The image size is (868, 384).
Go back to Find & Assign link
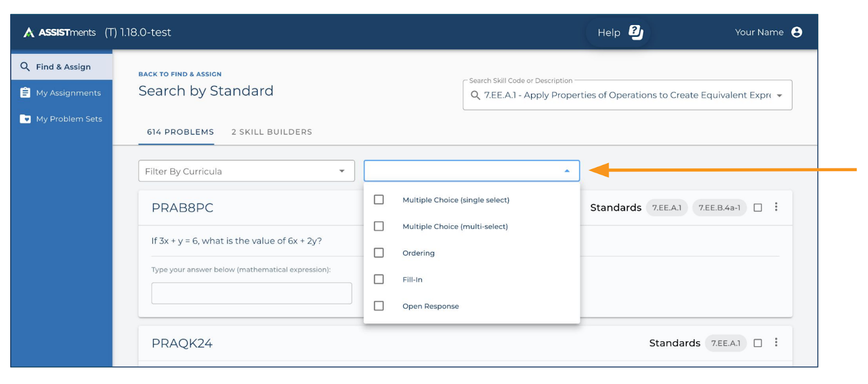tap(180, 74)
